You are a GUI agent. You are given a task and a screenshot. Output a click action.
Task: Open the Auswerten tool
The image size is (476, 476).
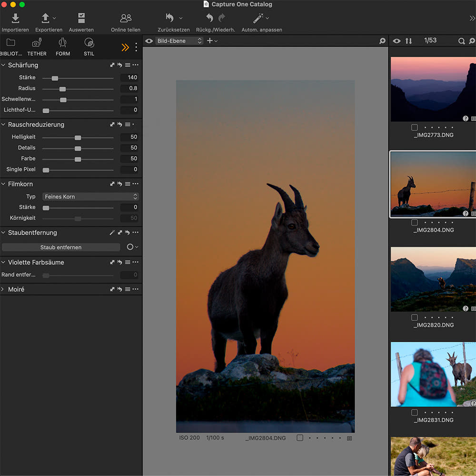tap(81, 18)
